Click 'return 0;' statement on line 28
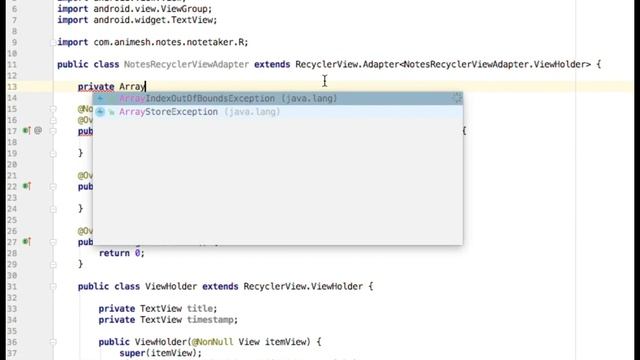Viewport: 640px width, 360px height. click(122, 253)
